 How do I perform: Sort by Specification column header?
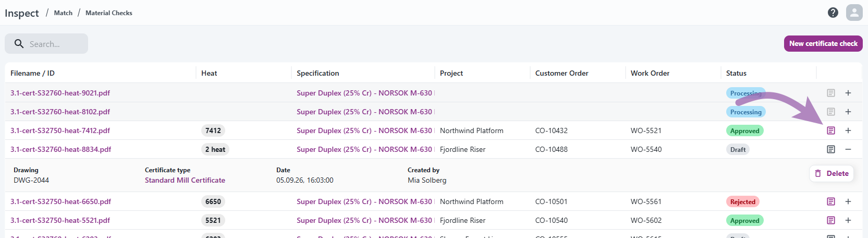pyautogui.click(x=318, y=73)
